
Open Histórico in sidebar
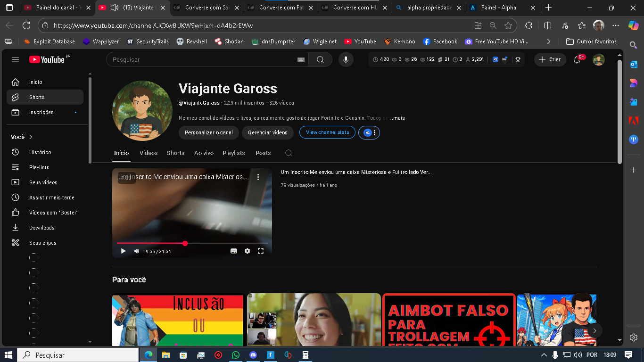coord(45,152)
